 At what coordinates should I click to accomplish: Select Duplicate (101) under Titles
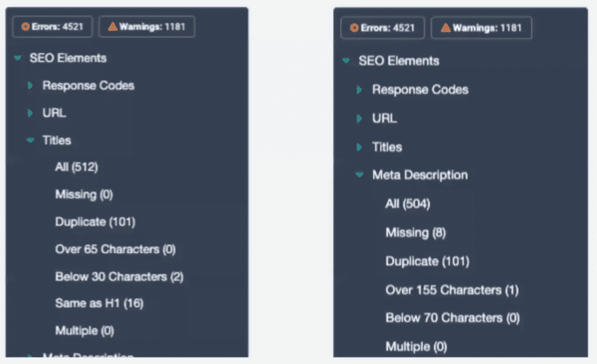pos(95,222)
